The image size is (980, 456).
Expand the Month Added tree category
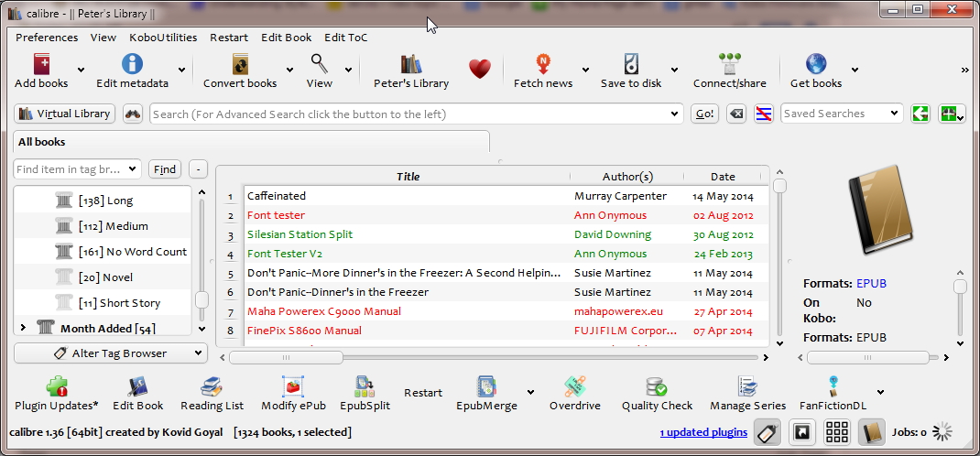23,327
